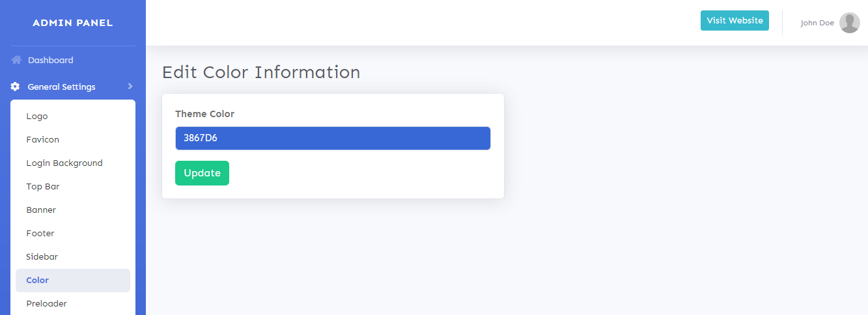Screen dimensions: 868x315
Task: Open the Logo settings page
Action: tap(37, 116)
